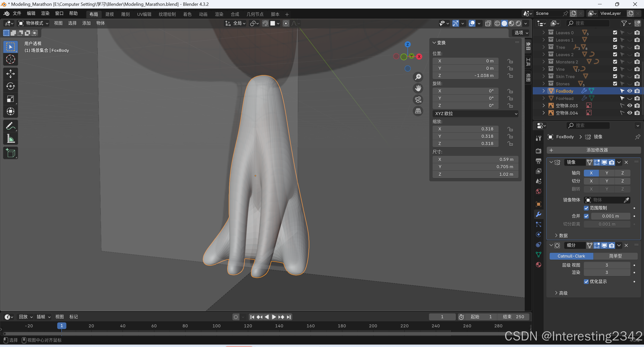Uncheck the 范围限制 clipping checkbox
Image resolution: width=644 pixels, height=347 pixels.
[586, 208]
